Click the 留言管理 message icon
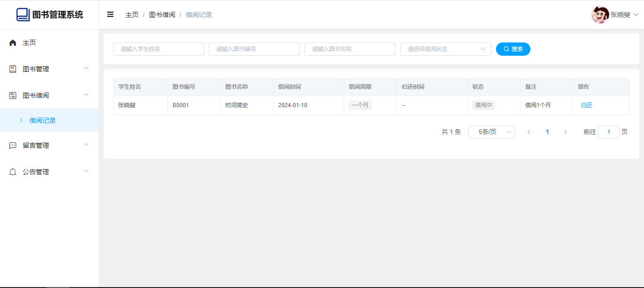This screenshot has height=288, width=644. tap(13, 145)
